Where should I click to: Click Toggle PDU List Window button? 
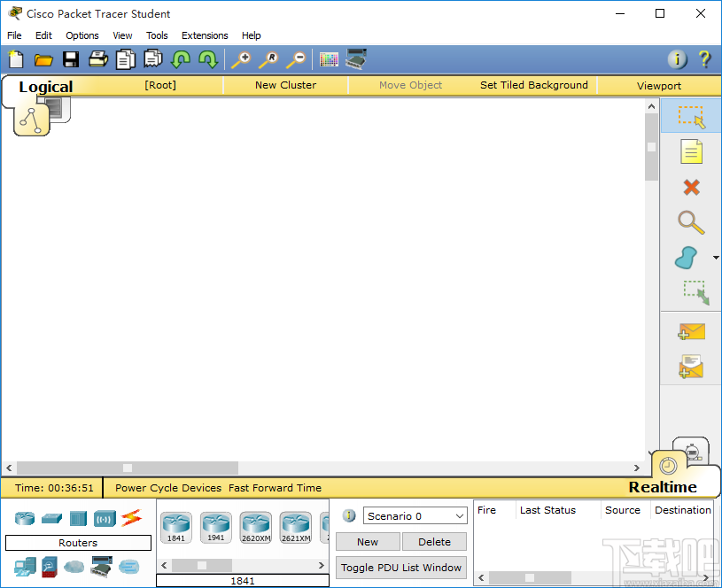[401, 568]
